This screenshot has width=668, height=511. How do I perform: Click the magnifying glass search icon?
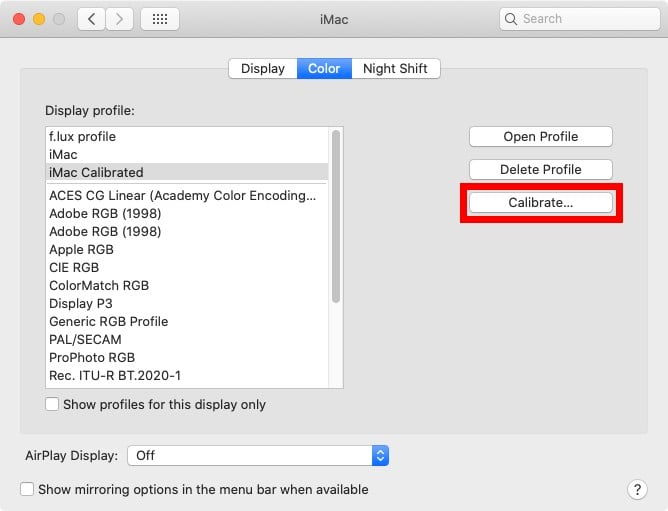pyautogui.click(x=510, y=19)
